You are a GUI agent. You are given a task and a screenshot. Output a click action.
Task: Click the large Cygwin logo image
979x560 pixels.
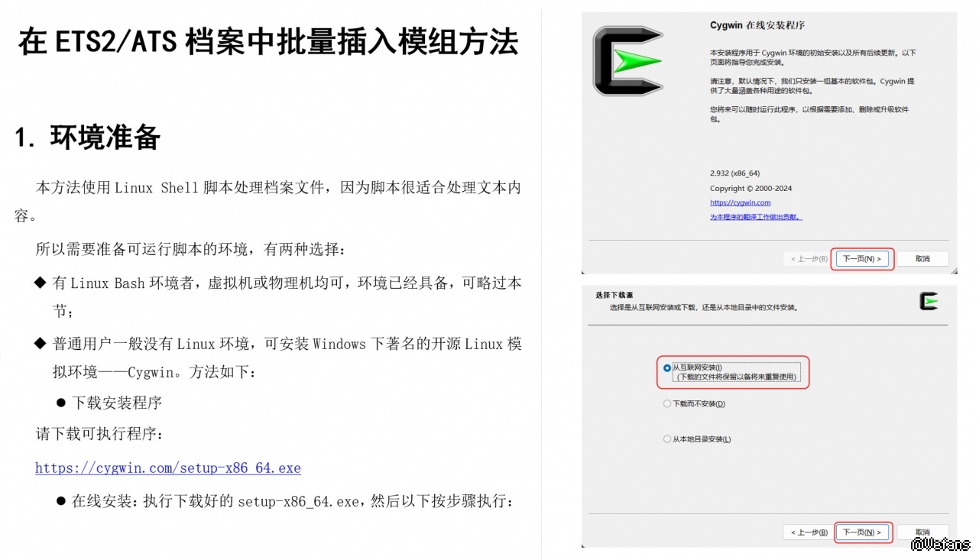point(628,60)
